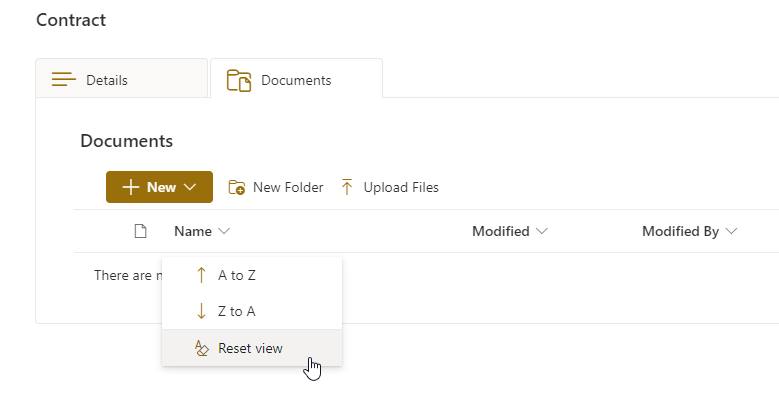This screenshot has height=398, width=779.
Task: Click the Contract page title
Action: click(71, 20)
